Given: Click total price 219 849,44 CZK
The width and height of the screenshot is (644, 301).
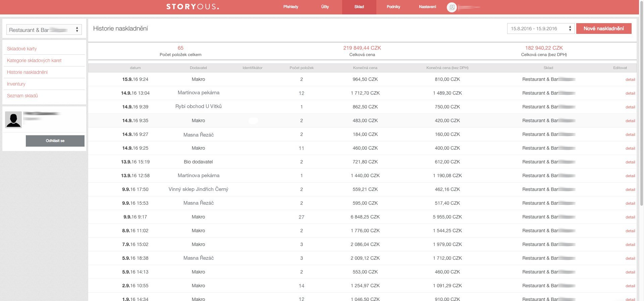Looking at the screenshot, I should pyautogui.click(x=362, y=48).
